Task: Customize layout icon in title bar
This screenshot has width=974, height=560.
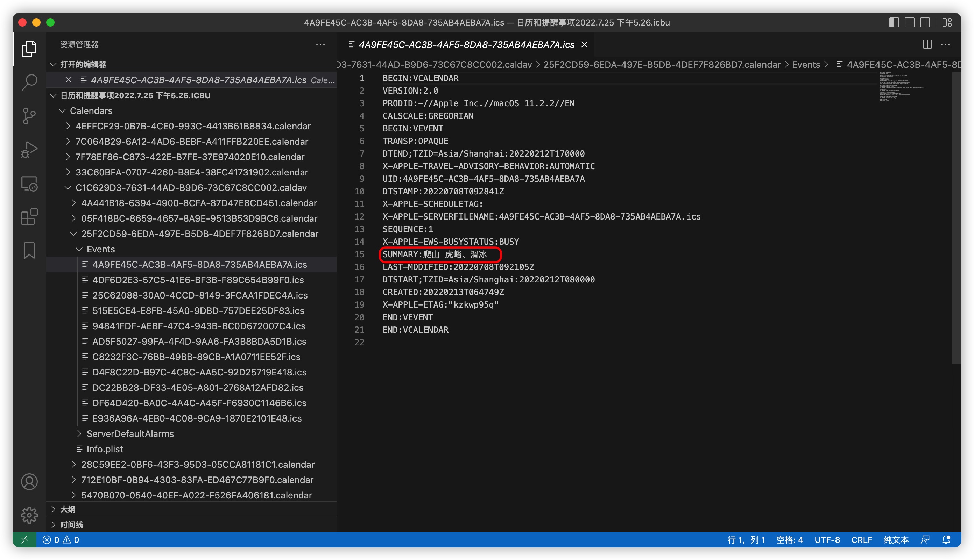Action: tap(947, 22)
